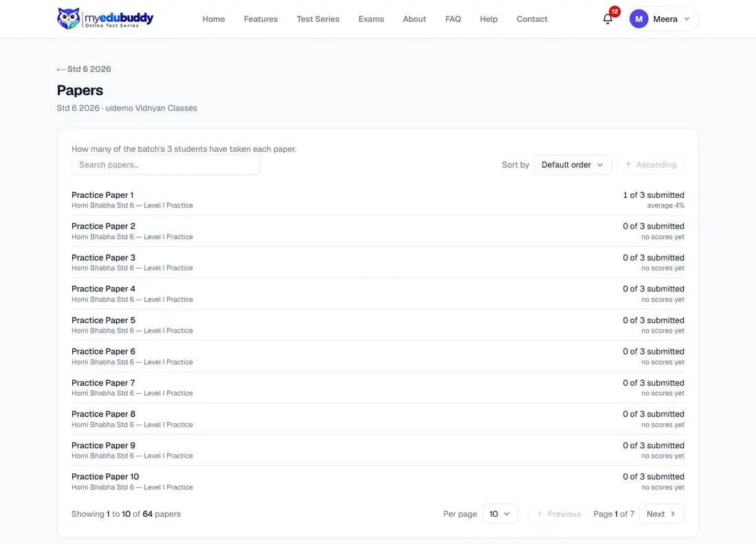This screenshot has width=756, height=545.
Task: Click the Previous page button
Action: (559, 513)
